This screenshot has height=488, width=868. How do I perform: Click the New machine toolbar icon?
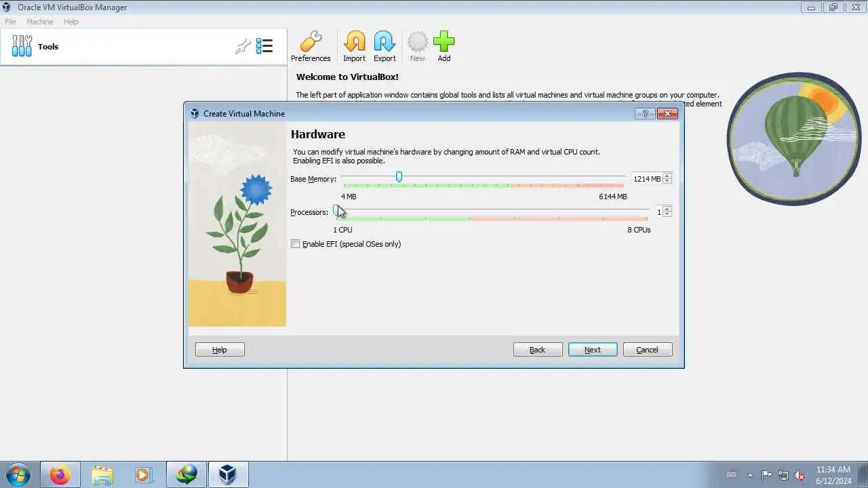(x=418, y=47)
